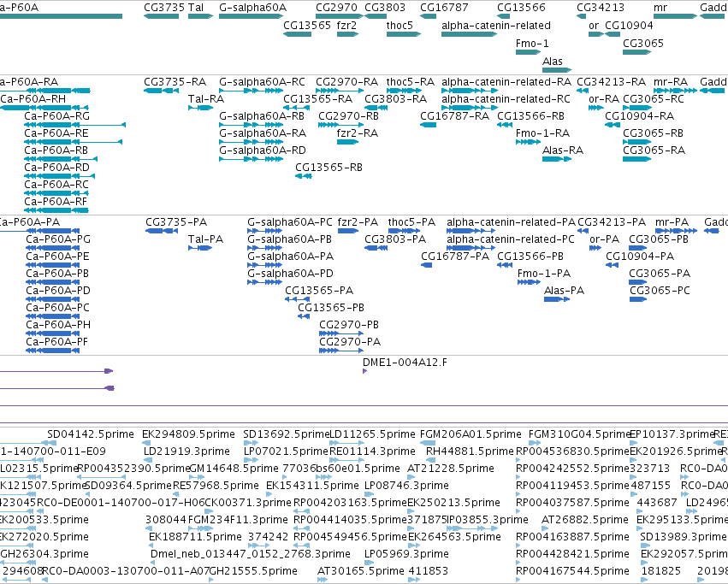Click the G-salpha60A-RC transcript
Image resolution: width=728 pixels, height=584 pixels.
click(x=251, y=91)
